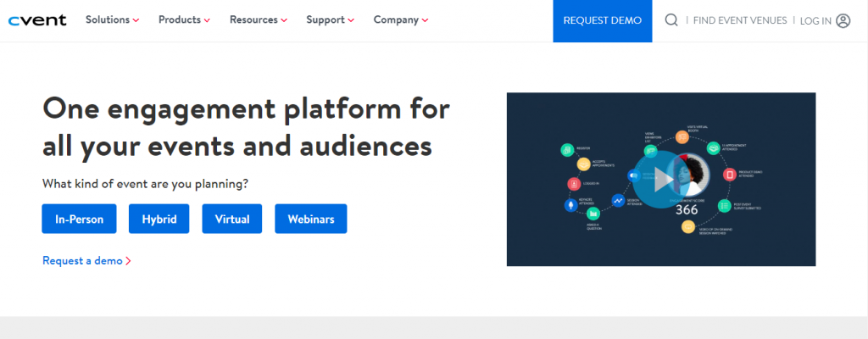Image resolution: width=868 pixels, height=339 pixels.
Task: Open the Log In link
Action: [x=825, y=20]
